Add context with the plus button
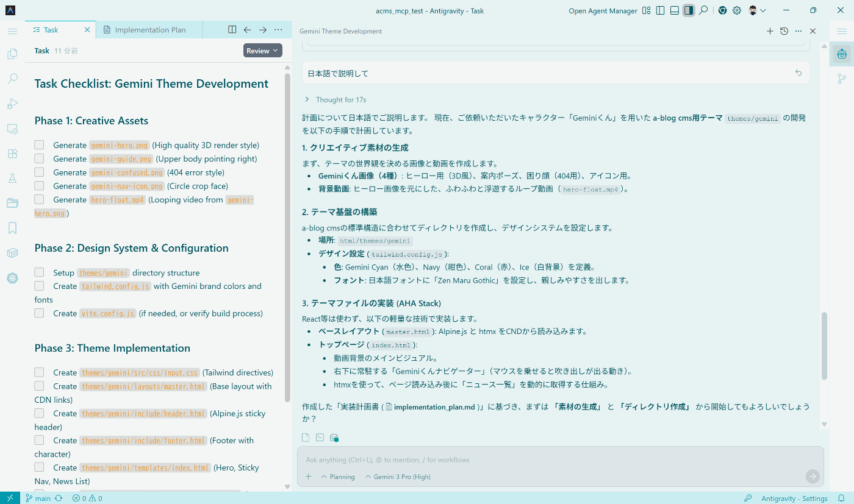854x504 pixels. 309,477
